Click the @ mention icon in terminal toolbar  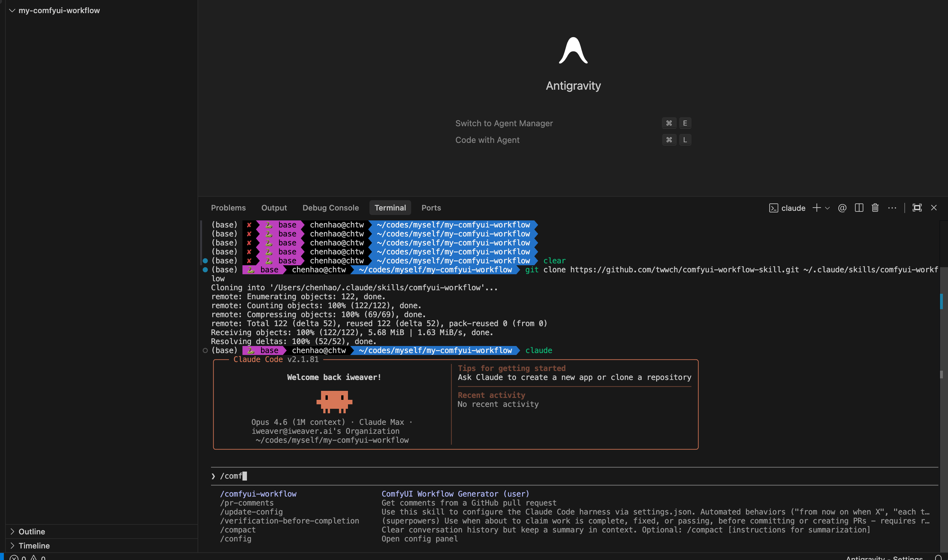tap(842, 208)
